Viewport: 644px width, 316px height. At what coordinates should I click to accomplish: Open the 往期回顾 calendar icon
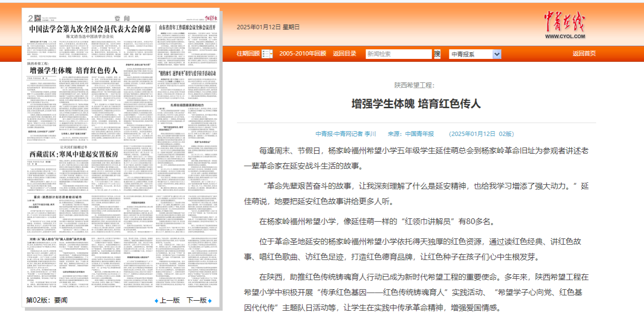coord(267,54)
